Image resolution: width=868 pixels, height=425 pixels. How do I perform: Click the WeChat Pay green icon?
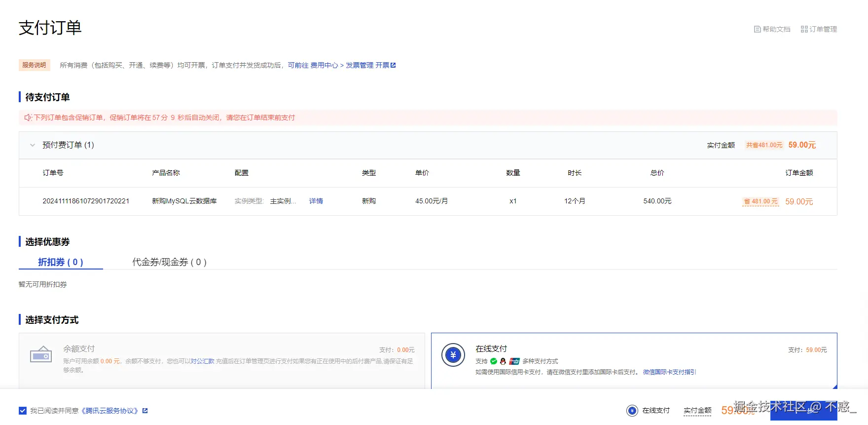click(x=494, y=361)
